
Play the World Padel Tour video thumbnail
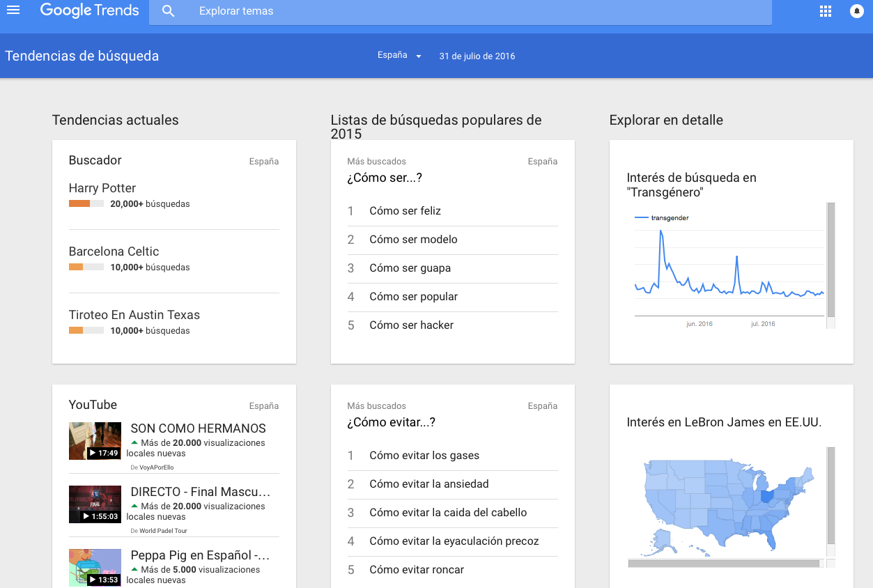point(95,504)
